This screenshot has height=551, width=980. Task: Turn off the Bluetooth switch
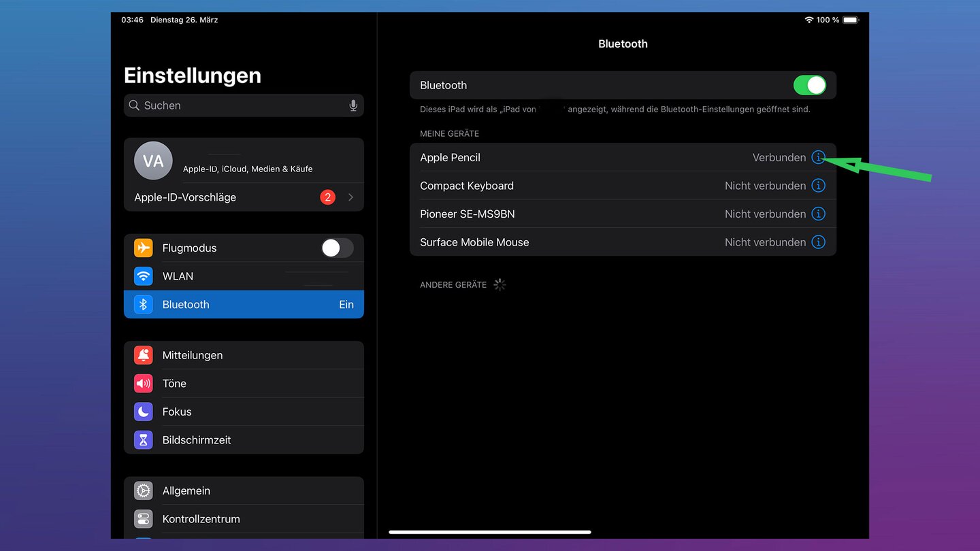coord(809,85)
